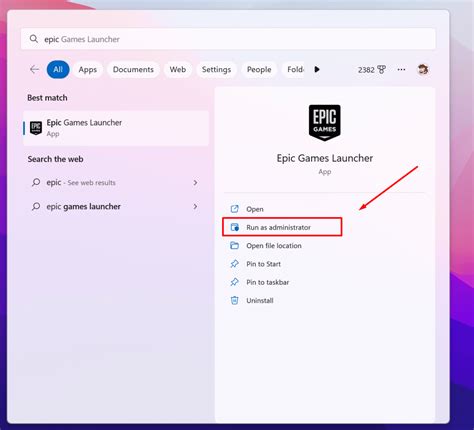Click the search text field showing epic
This screenshot has height=430, width=474.
tap(228, 39)
